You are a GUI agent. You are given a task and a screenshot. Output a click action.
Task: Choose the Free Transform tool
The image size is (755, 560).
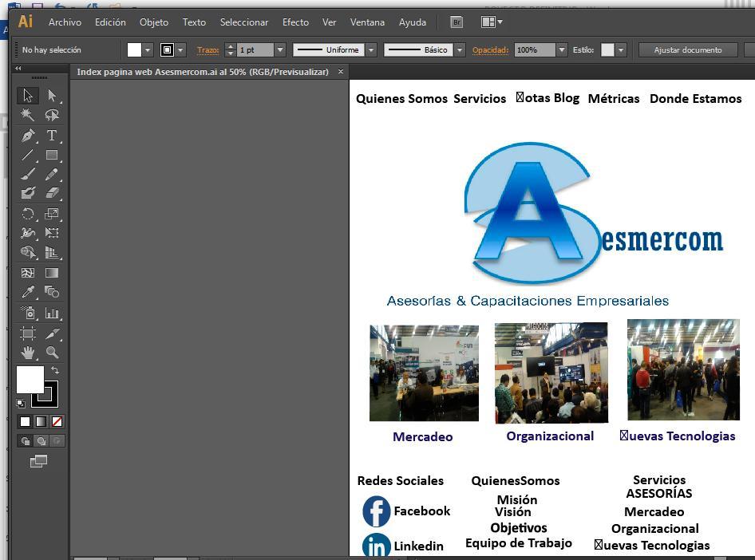52,233
